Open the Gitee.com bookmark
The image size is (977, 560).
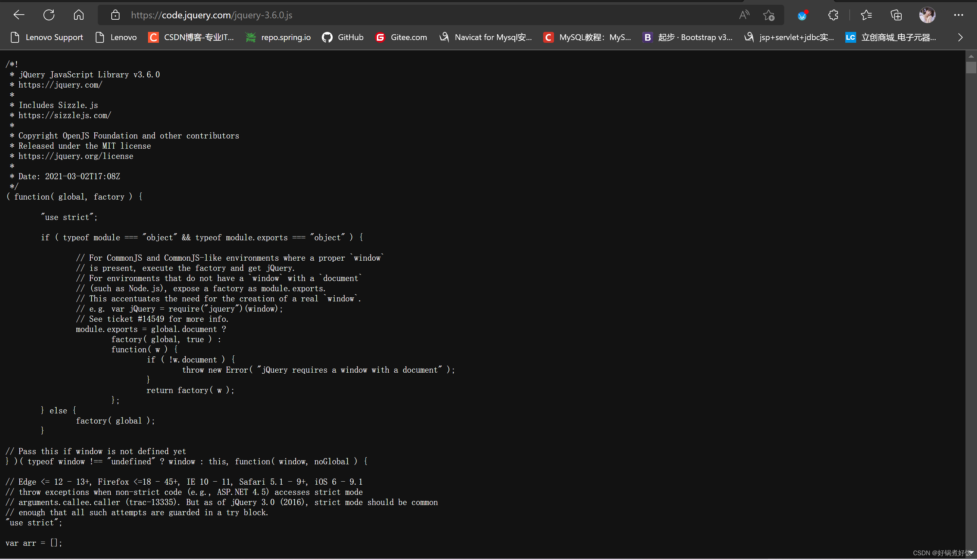pos(401,37)
